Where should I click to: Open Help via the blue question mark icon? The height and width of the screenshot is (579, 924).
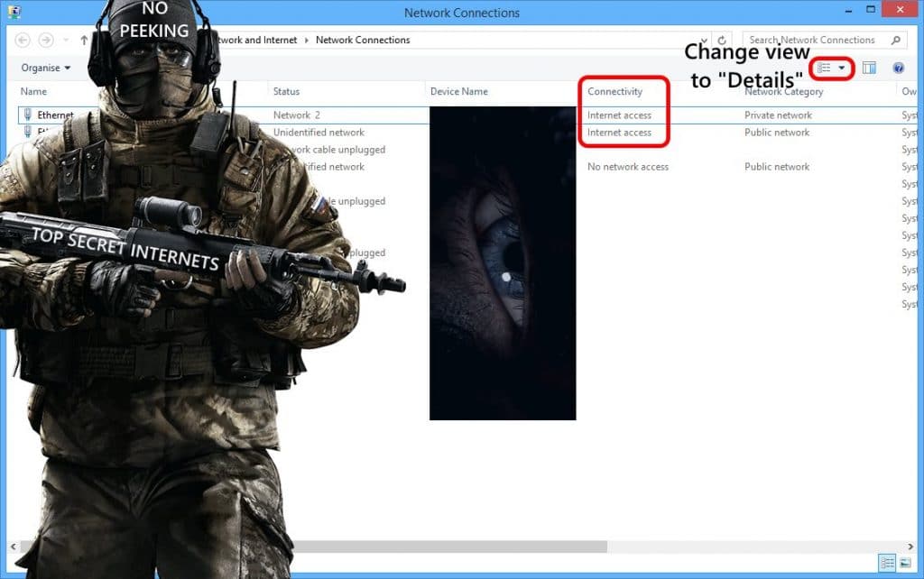tap(899, 68)
